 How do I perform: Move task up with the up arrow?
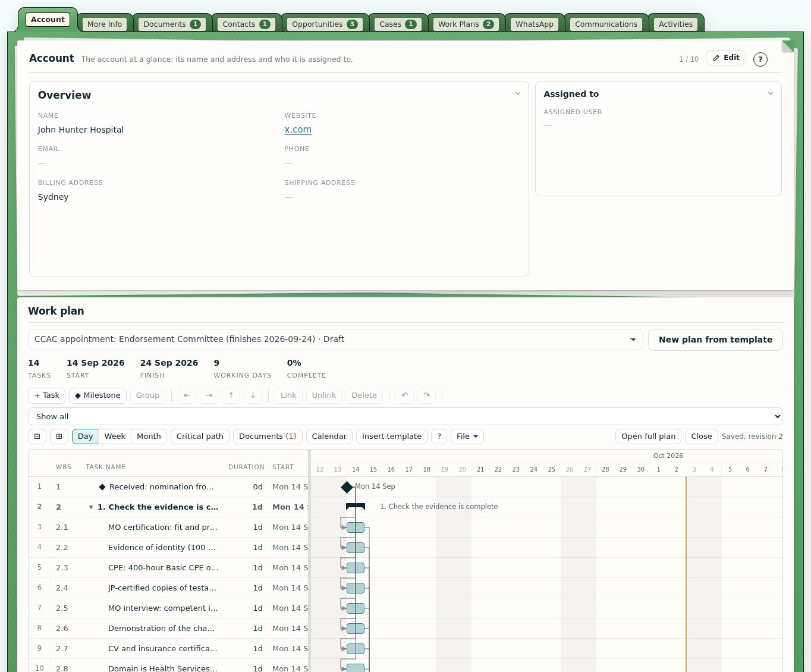tap(231, 395)
